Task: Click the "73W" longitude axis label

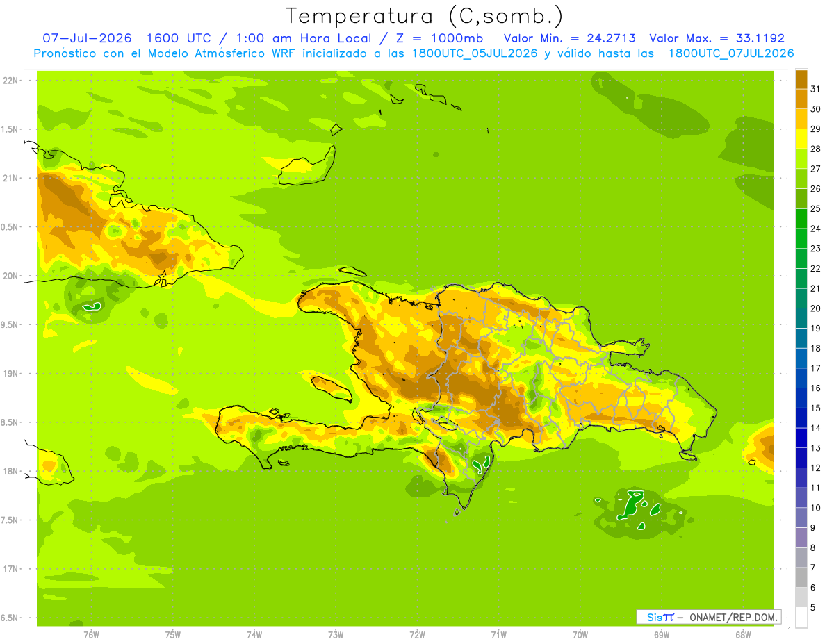Action: [x=336, y=634]
